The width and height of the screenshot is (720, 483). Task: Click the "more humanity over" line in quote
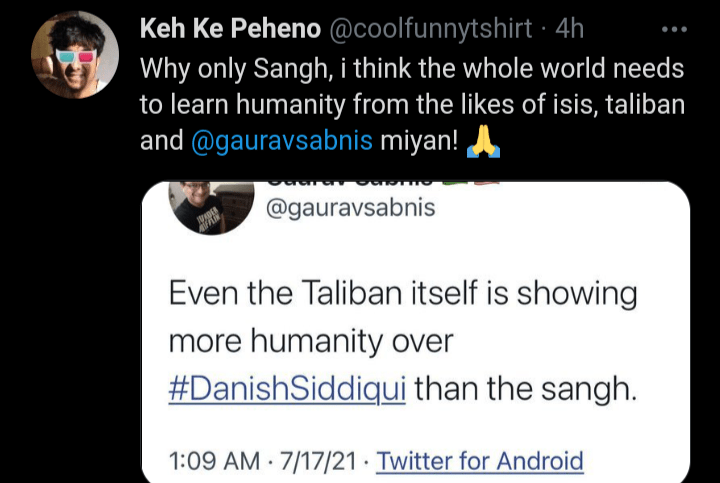pos(311,341)
